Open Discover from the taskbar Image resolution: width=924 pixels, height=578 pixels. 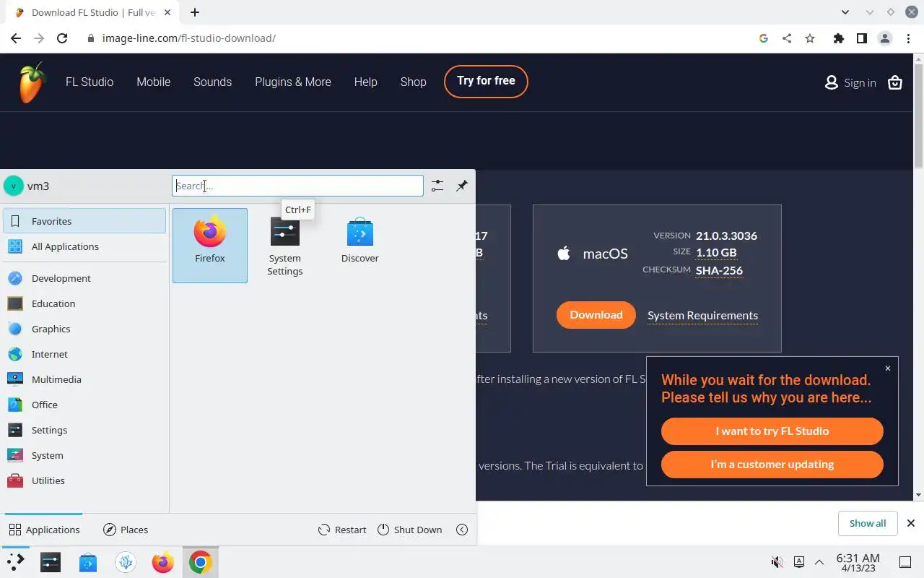[x=88, y=562]
